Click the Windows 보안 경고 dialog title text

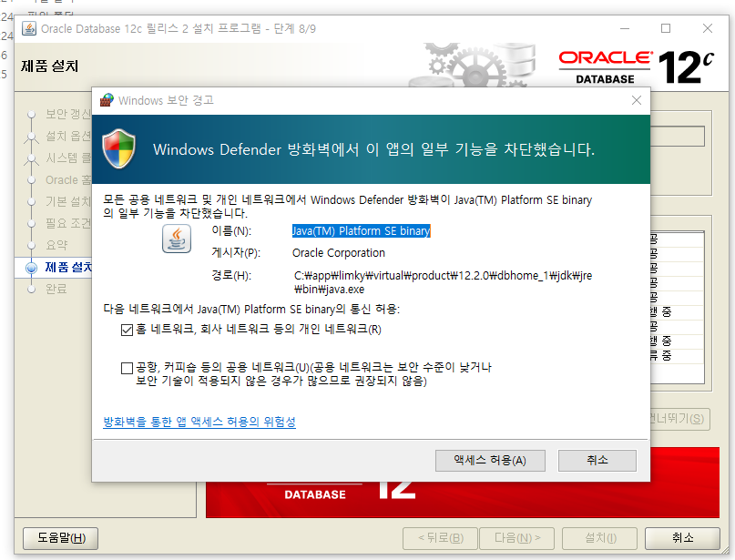[x=166, y=100]
